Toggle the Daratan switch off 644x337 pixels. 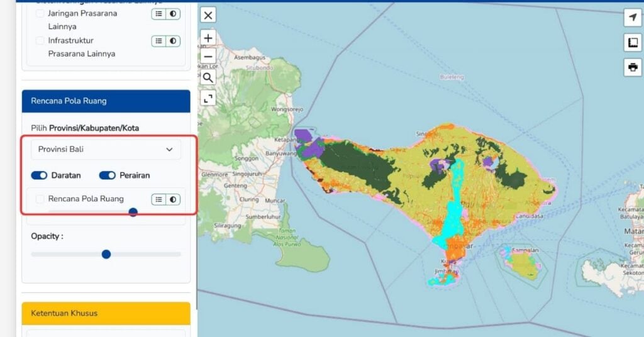point(40,175)
